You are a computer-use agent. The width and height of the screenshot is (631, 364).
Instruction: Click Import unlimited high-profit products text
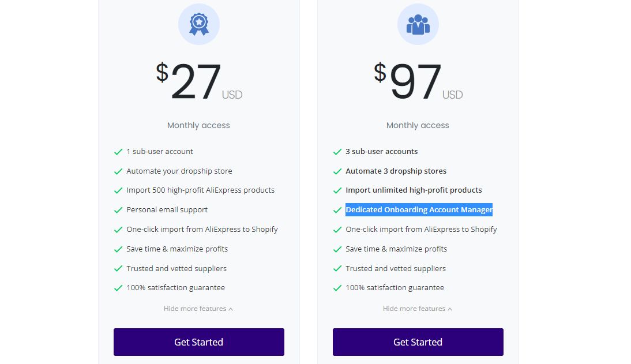[x=414, y=190]
